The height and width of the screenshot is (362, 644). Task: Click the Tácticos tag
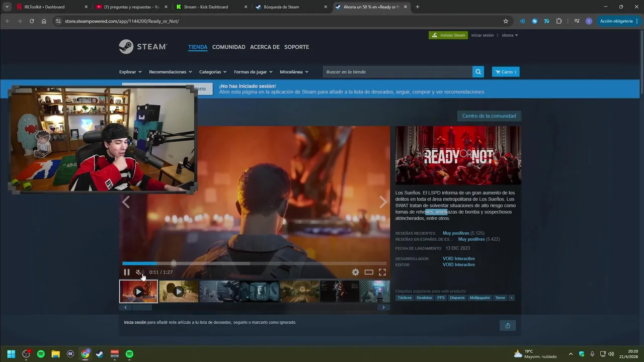click(405, 298)
